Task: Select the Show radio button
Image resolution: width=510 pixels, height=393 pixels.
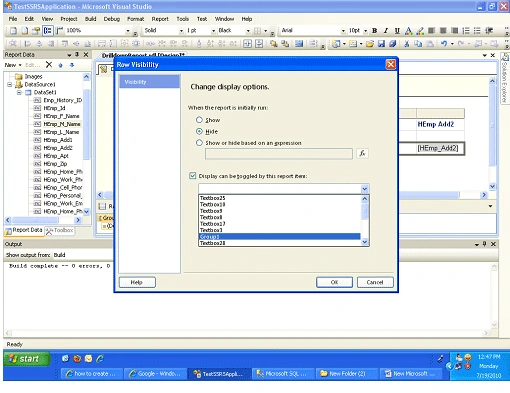Action: click(x=199, y=120)
